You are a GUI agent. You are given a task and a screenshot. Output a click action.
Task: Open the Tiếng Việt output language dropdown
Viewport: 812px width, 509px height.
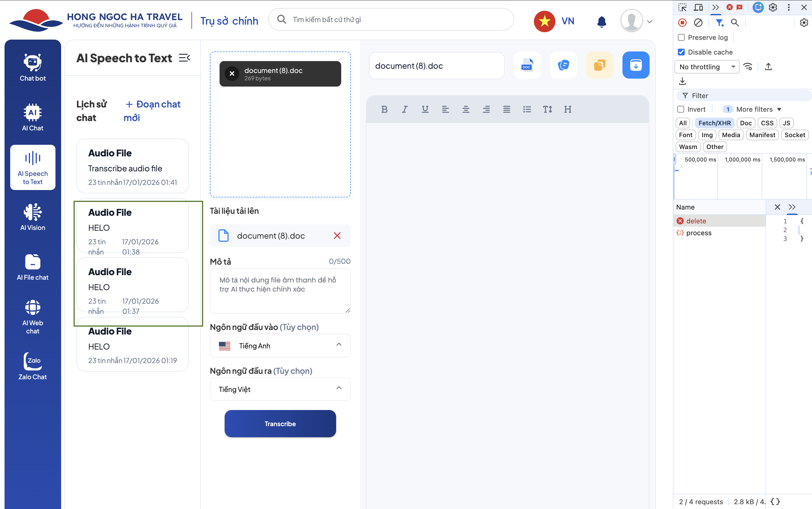click(280, 389)
